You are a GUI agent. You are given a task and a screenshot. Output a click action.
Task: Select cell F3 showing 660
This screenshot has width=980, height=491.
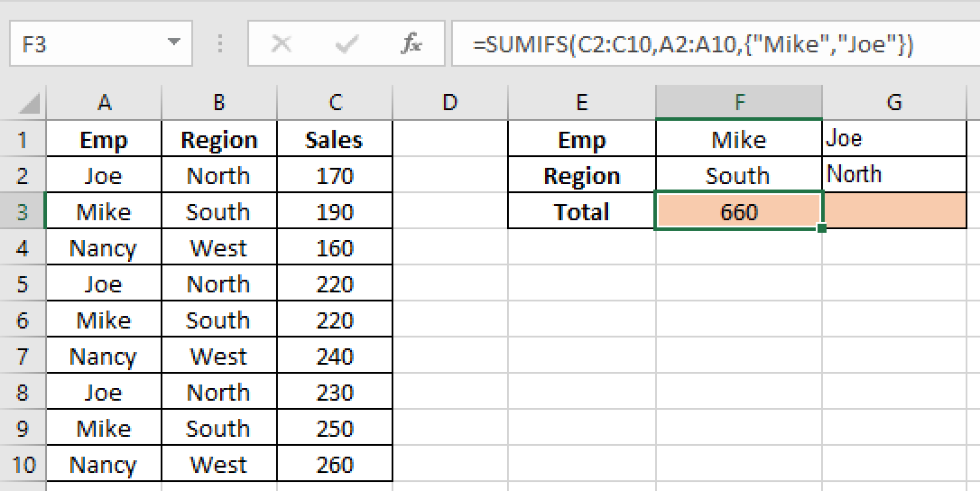click(x=739, y=211)
